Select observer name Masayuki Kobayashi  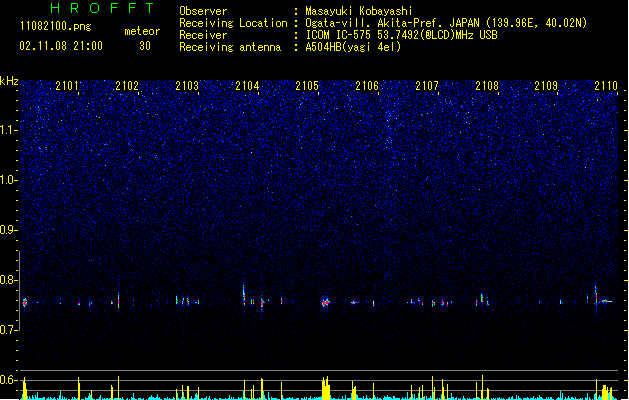(x=359, y=11)
